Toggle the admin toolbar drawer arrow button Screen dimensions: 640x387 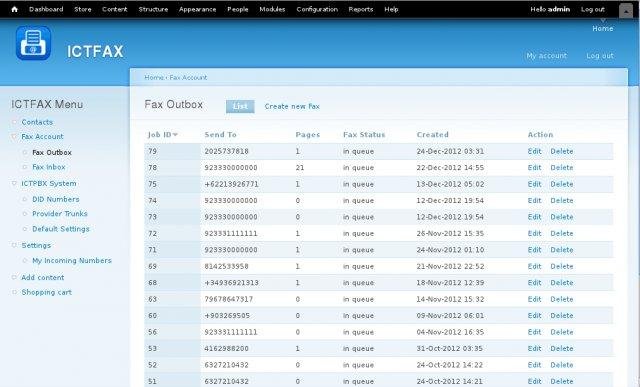coord(626,11)
